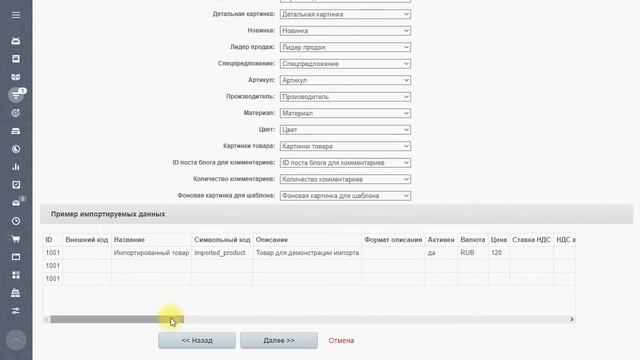The image size is (640, 360).
Task: Open the Новинка field dropdown
Action: pos(345,31)
